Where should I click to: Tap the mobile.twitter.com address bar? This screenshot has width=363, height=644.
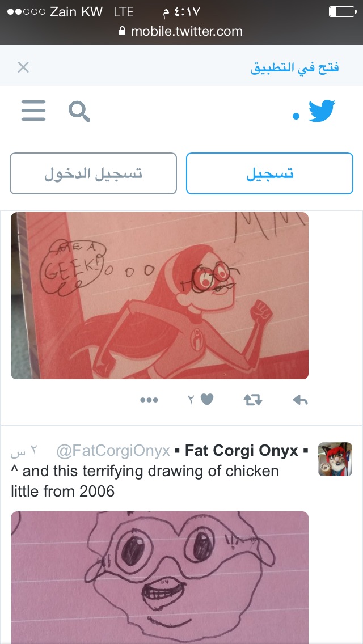point(180,31)
